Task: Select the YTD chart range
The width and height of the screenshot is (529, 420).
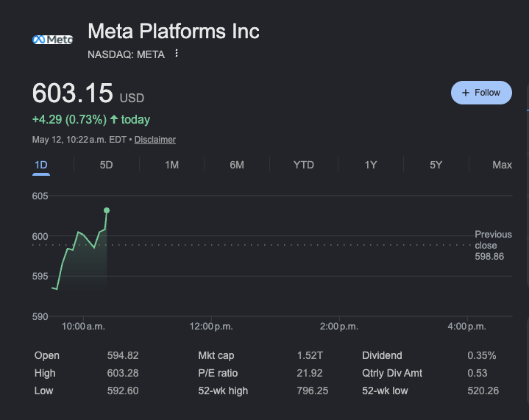Action: (x=304, y=165)
